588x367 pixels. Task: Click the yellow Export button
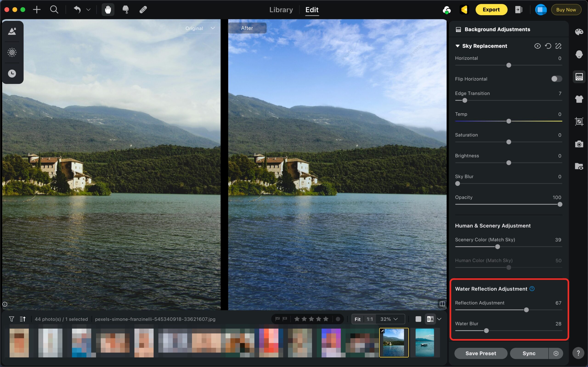coord(491,10)
